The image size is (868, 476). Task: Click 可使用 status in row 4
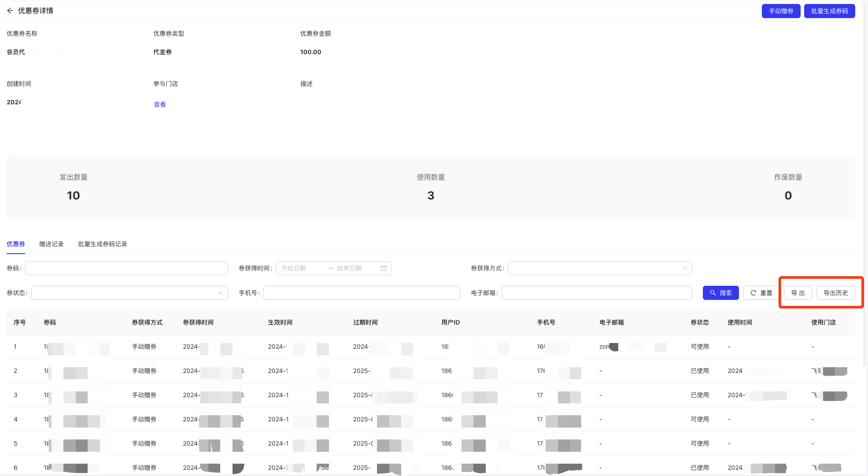(x=699, y=419)
